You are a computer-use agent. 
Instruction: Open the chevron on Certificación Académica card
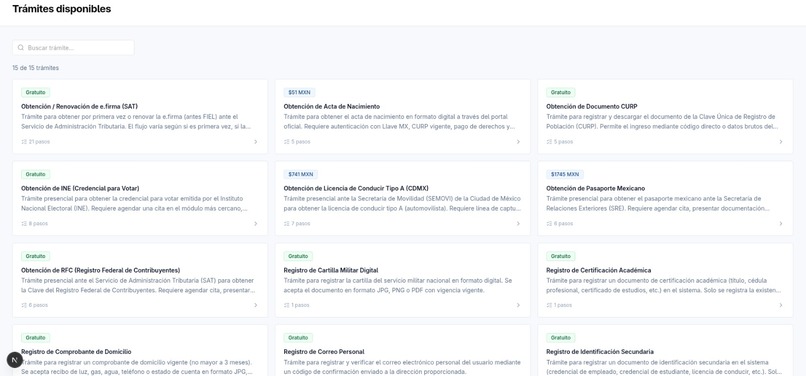pyautogui.click(x=781, y=305)
